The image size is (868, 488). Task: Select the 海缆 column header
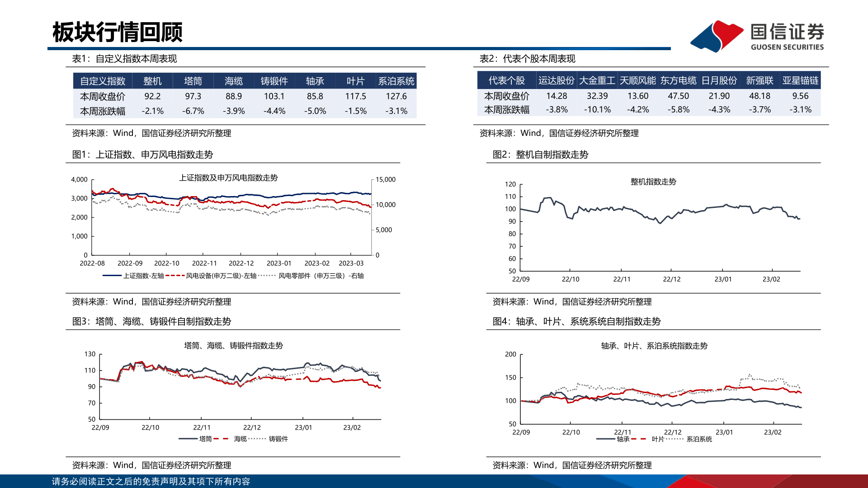point(234,81)
